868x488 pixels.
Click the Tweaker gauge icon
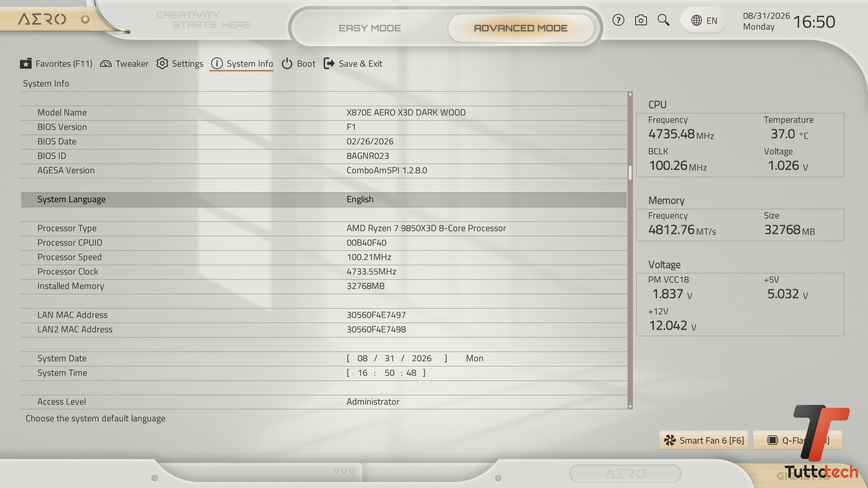[x=106, y=64]
